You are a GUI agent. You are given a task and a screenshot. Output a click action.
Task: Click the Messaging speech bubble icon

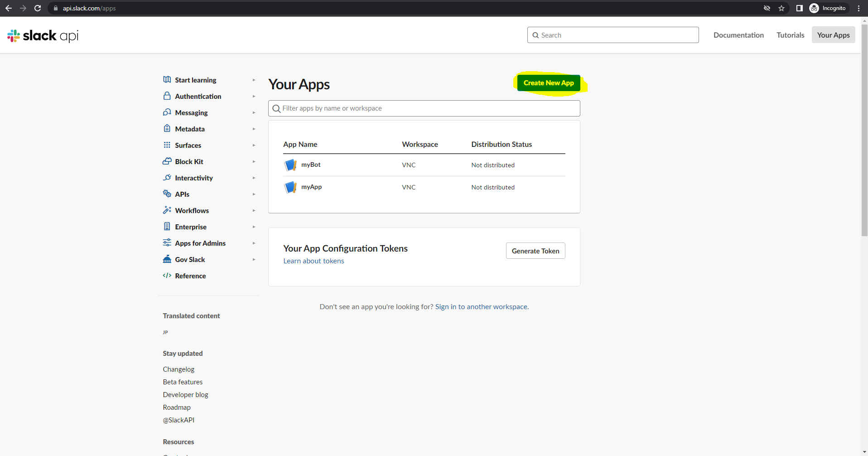[x=167, y=112]
